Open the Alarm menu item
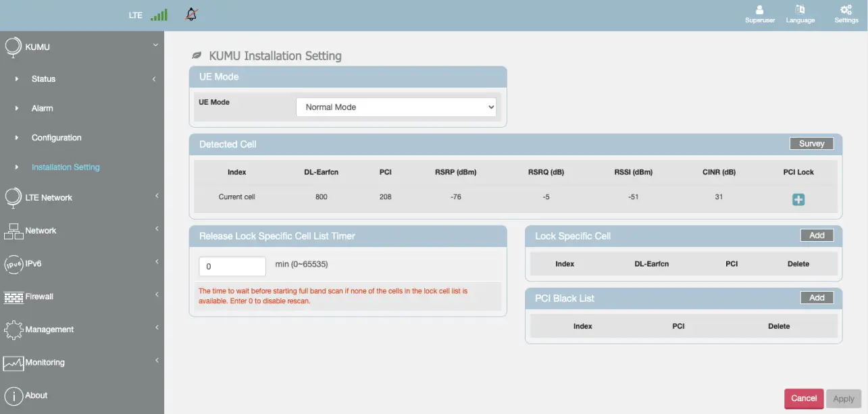Viewport: 868px width, 414px height. (x=42, y=108)
